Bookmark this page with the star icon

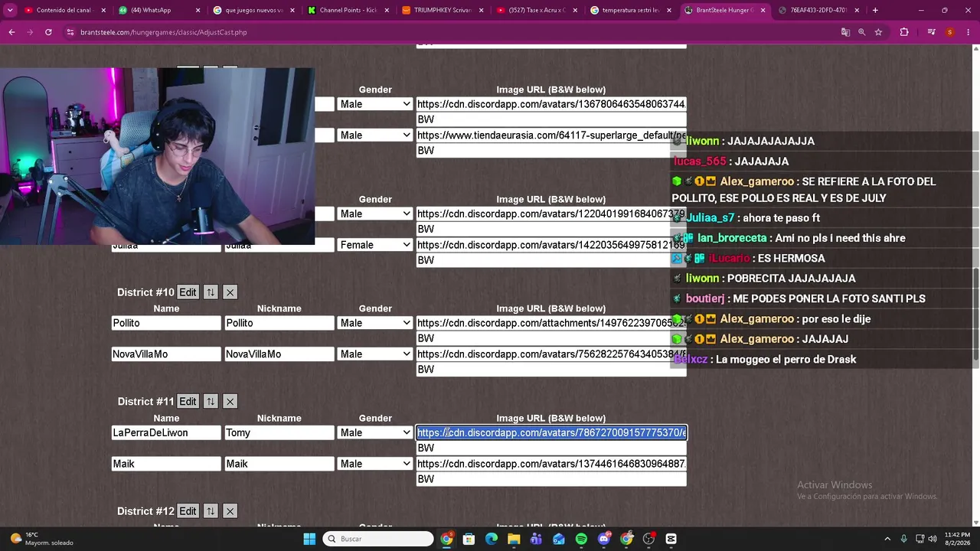point(878,32)
